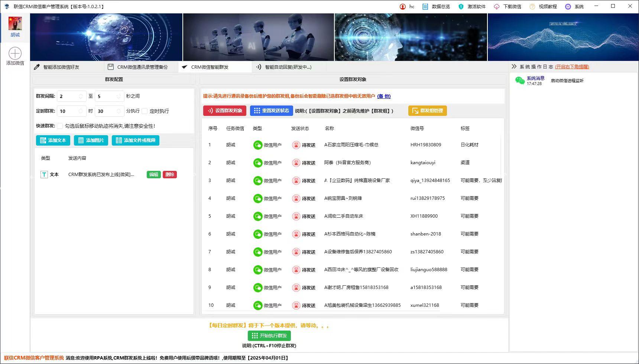
Task: Adjust the minimum interval spinner arrows (value 2)
Action: 81,96
